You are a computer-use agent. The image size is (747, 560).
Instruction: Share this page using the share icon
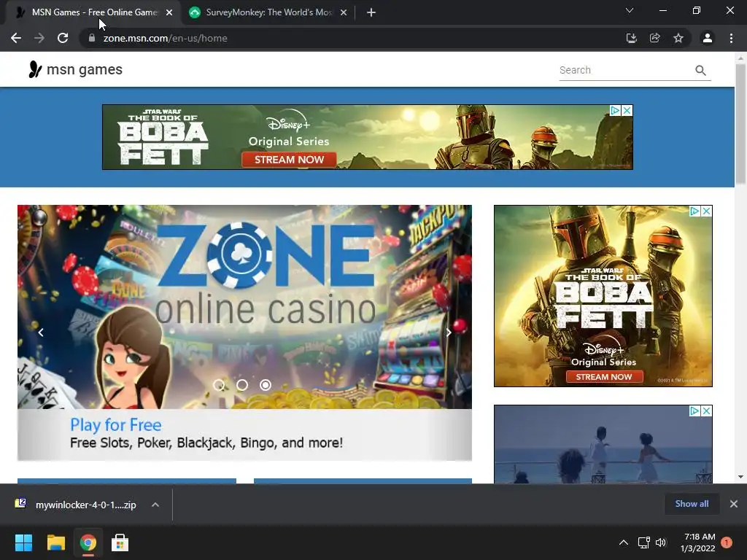coord(655,38)
